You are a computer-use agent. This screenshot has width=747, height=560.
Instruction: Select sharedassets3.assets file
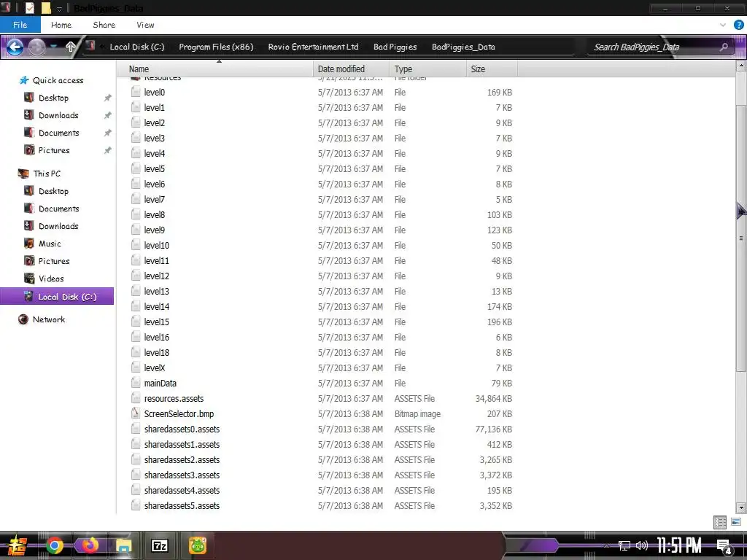[182, 475]
